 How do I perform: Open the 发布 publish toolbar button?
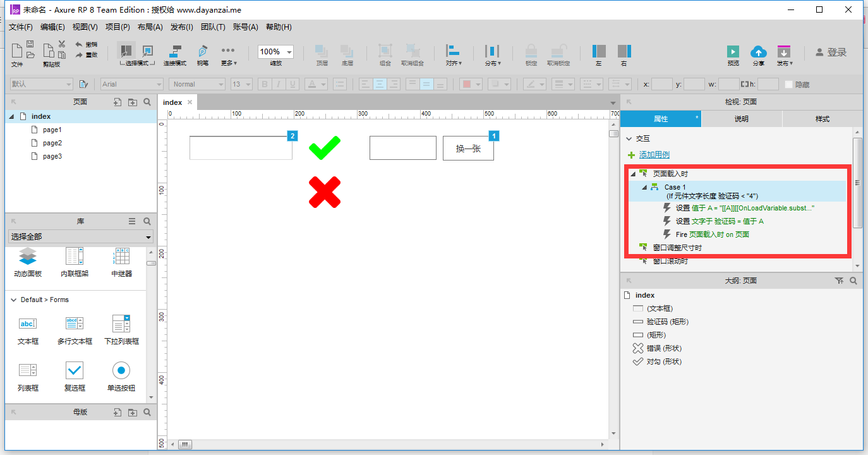click(785, 56)
